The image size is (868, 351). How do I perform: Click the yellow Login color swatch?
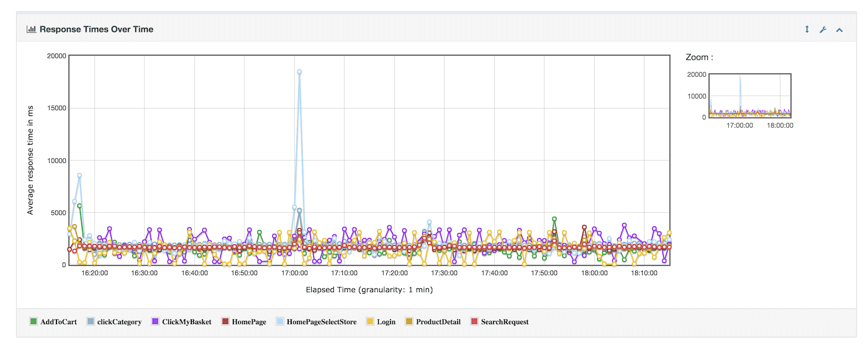click(x=371, y=321)
